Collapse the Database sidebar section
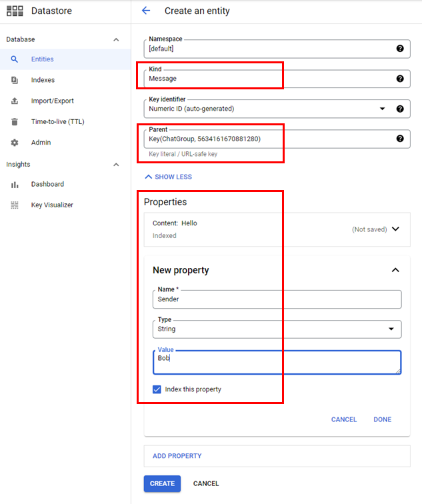Viewport: 422px width, 504px height. (x=116, y=40)
